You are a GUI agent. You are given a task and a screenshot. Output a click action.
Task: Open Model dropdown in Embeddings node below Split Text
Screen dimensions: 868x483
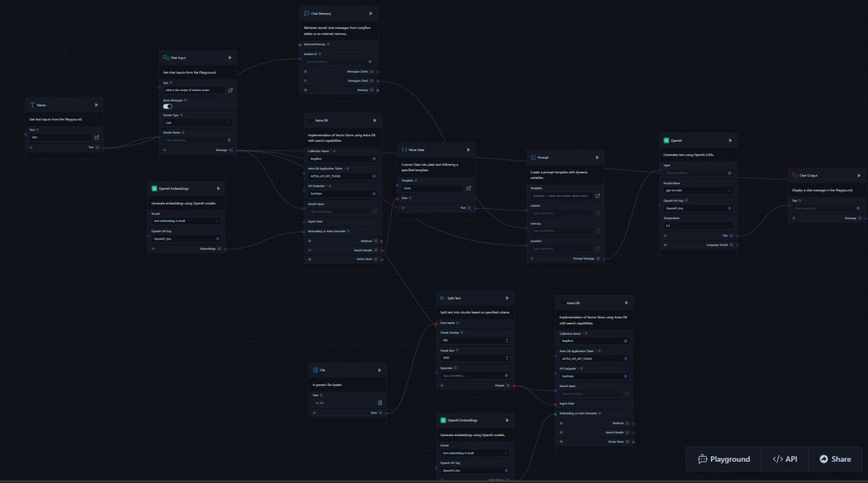coord(474,453)
